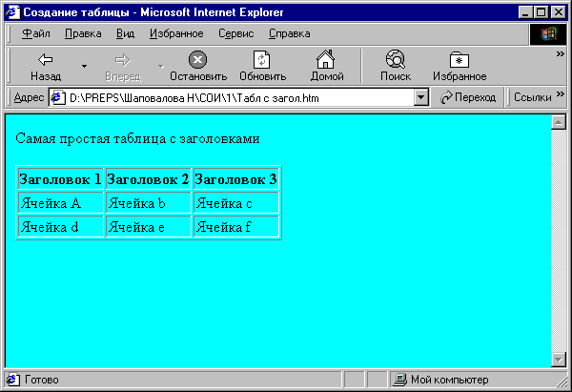Open the Back button history dropdown arrow

(x=84, y=67)
